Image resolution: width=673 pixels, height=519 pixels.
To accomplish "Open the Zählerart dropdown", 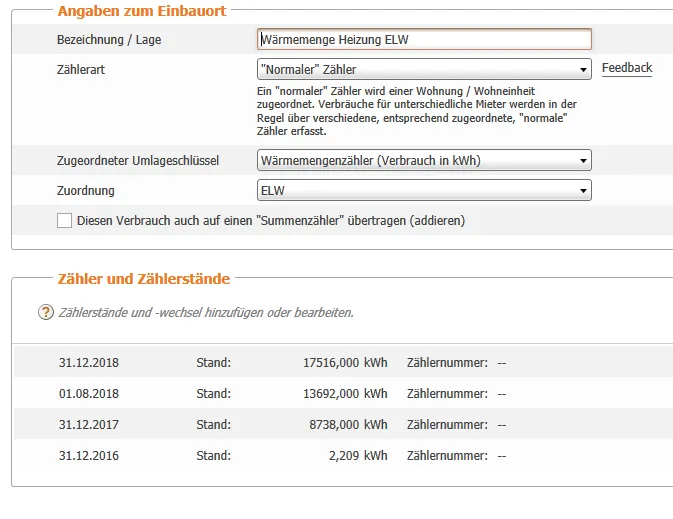I will (424, 70).
